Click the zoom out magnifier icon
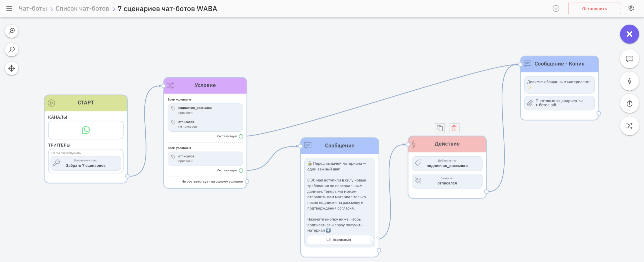Image resolution: width=644 pixels, height=262 pixels. point(12,50)
